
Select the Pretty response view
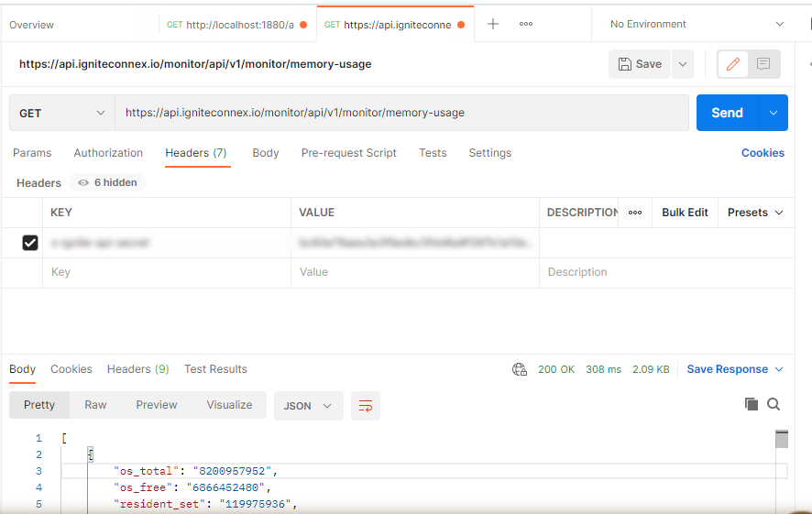point(39,405)
